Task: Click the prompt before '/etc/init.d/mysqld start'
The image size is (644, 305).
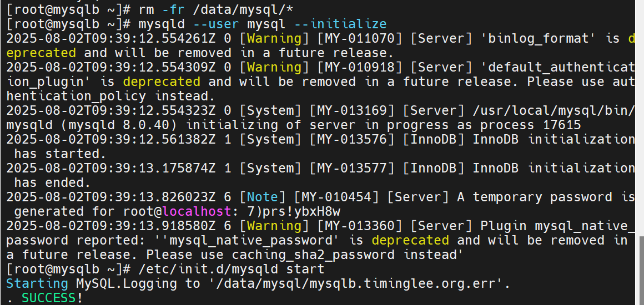Action: [68, 270]
